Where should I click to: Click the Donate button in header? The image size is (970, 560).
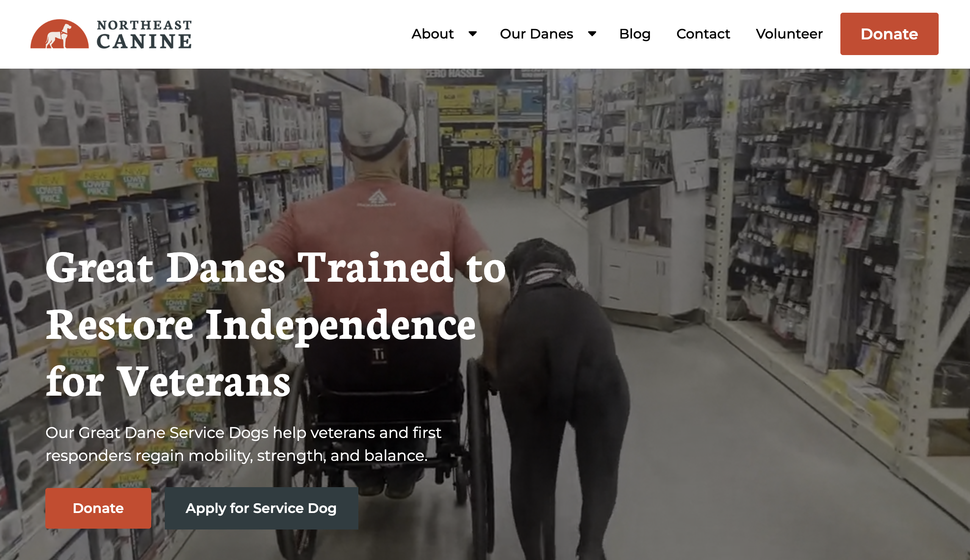(x=889, y=34)
